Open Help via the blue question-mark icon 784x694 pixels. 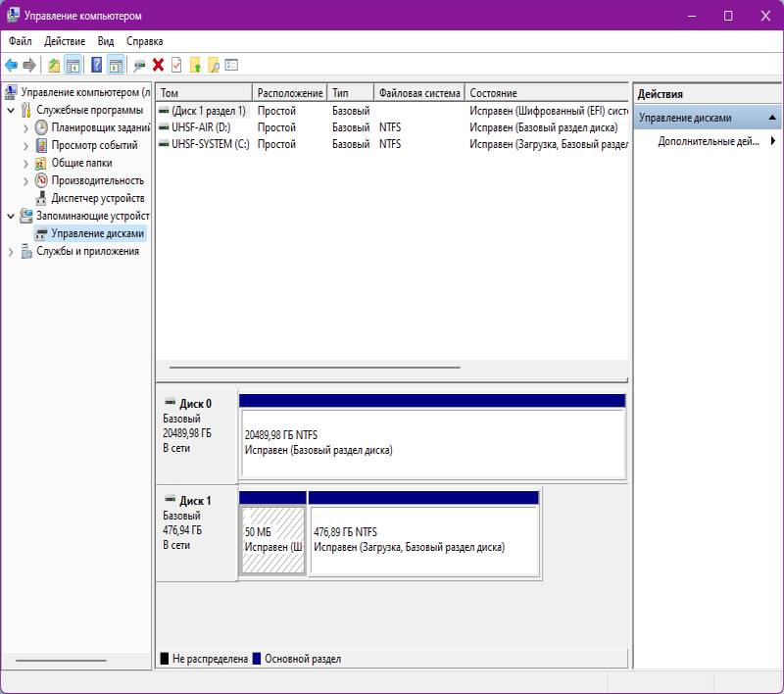96,65
